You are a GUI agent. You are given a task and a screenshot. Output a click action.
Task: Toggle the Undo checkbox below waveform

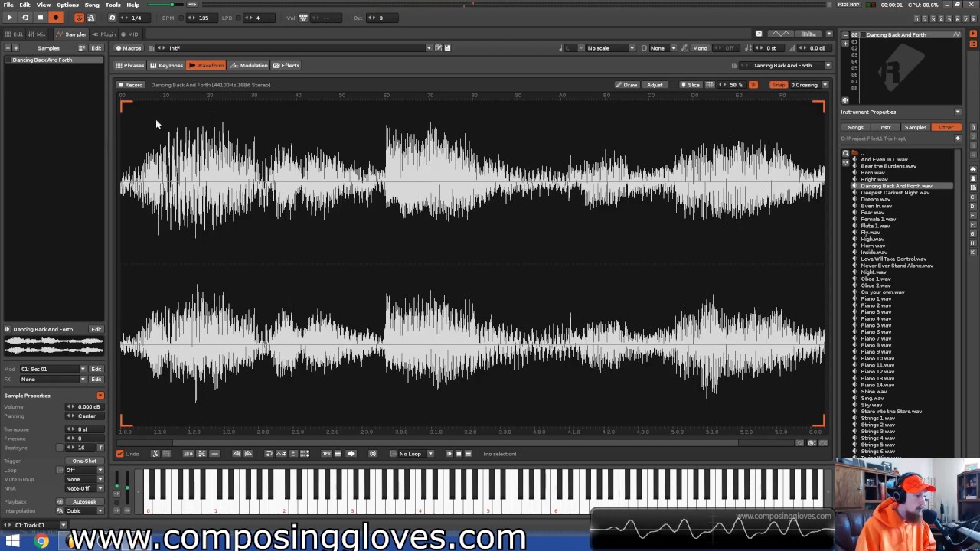119,454
